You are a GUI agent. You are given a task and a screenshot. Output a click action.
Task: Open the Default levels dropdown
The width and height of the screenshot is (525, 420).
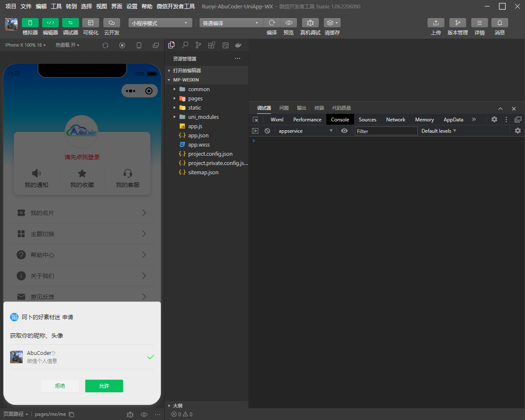tap(438, 131)
